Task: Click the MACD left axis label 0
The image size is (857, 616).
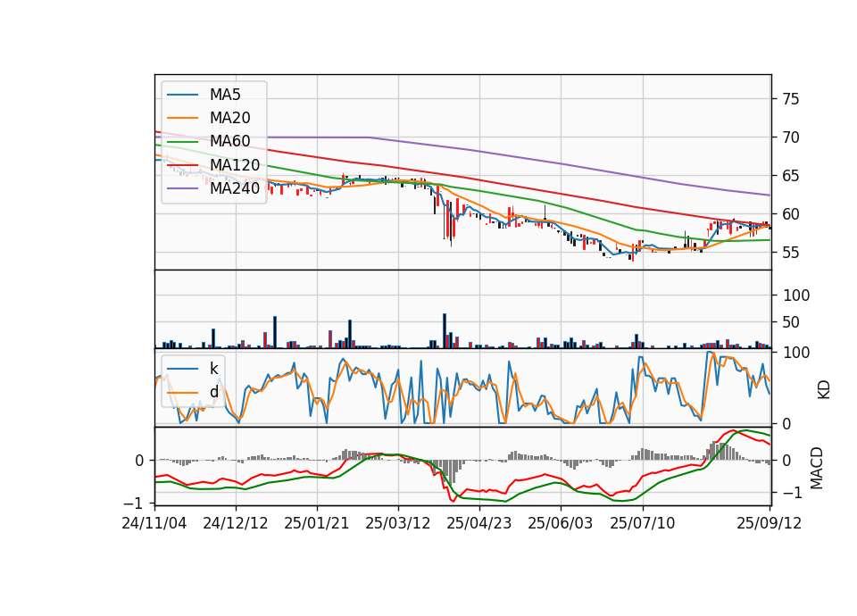Action: pos(139,461)
